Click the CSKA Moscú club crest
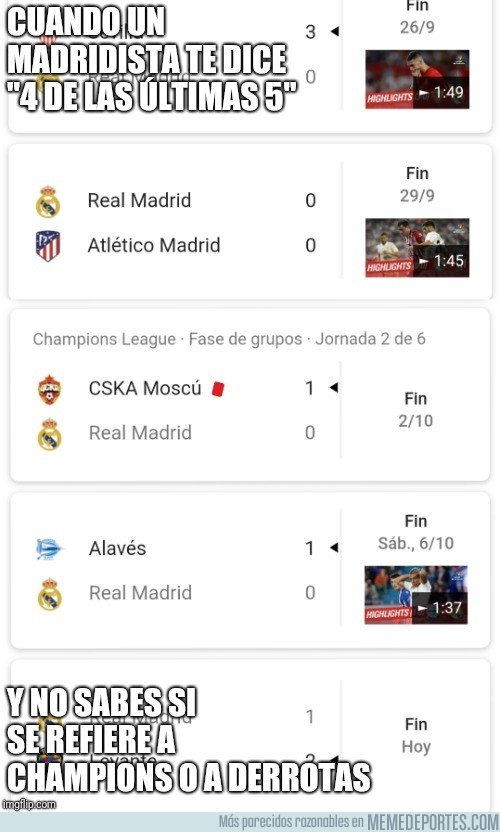This screenshot has height=832, width=500. 49,389
